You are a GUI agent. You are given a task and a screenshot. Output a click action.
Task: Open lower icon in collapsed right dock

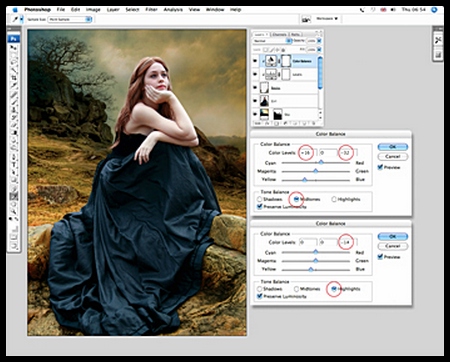(438, 55)
